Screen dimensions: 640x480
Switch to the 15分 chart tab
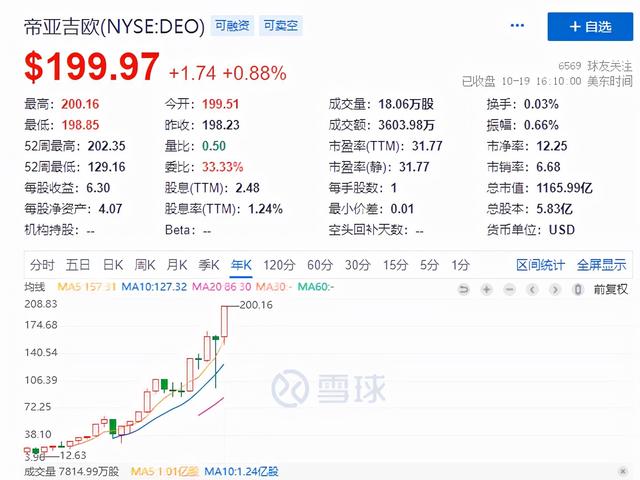tap(395, 265)
